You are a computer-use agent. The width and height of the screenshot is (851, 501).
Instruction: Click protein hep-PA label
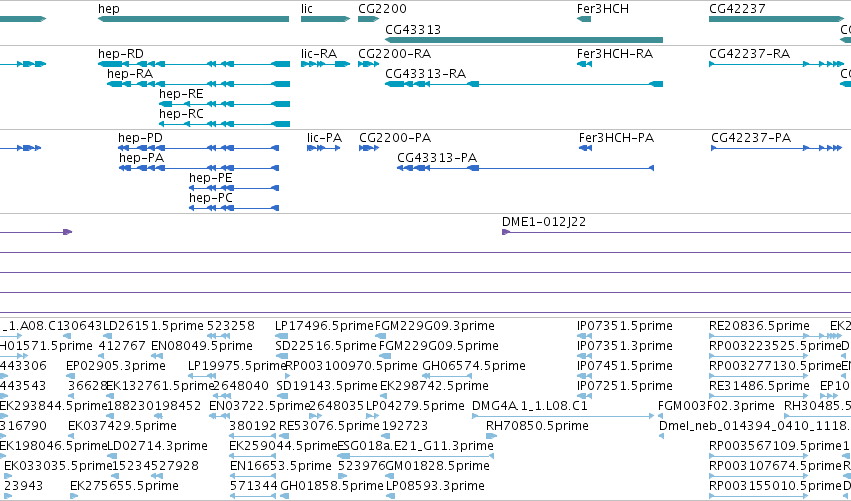[x=141, y=158]
